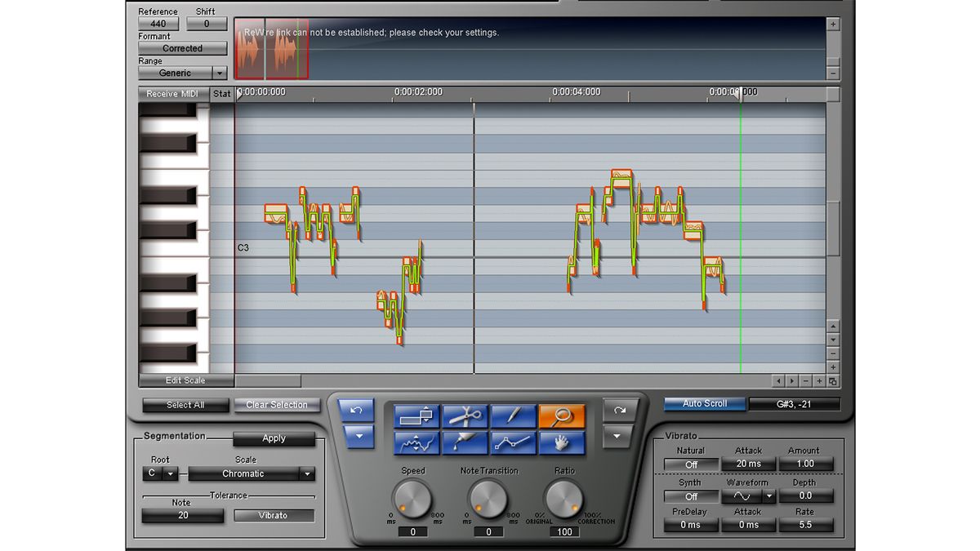980x551 pixels.
Task: Toggle Synth vibrato off setting
Action: (x=690, y=496)
